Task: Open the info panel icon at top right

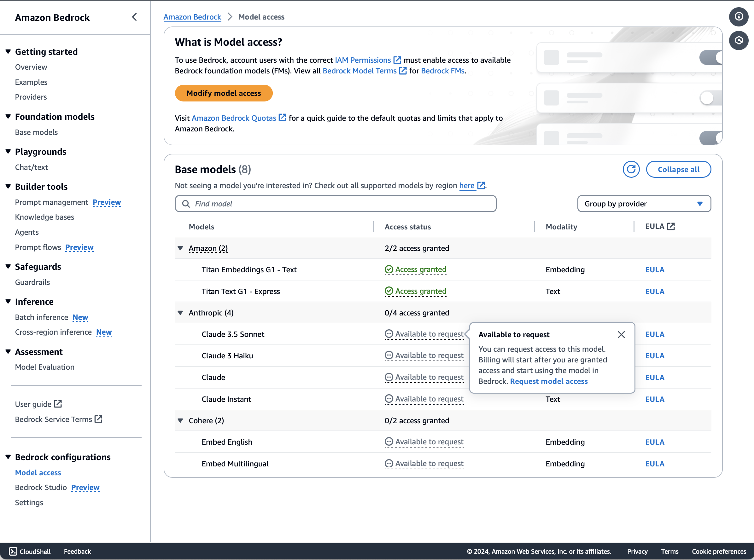Action: tap(739, 17)
